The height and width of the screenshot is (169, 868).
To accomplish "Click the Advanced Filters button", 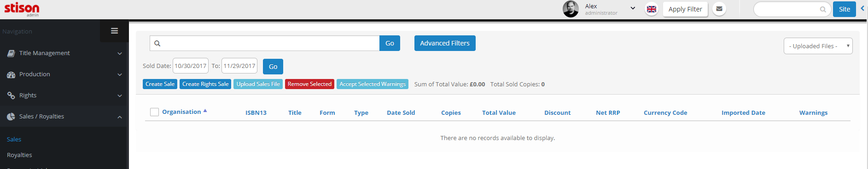I will pyautogui.click(x=445, y=43).
